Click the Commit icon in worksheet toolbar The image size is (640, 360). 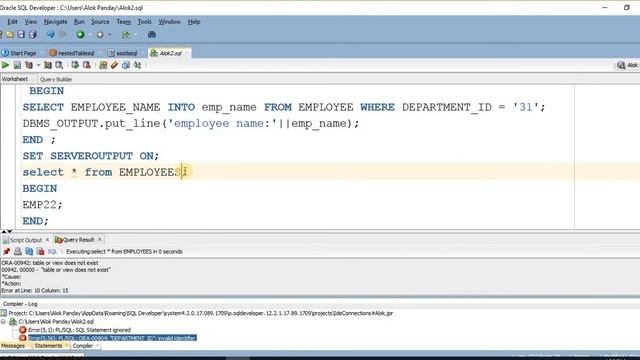[75, 65]
